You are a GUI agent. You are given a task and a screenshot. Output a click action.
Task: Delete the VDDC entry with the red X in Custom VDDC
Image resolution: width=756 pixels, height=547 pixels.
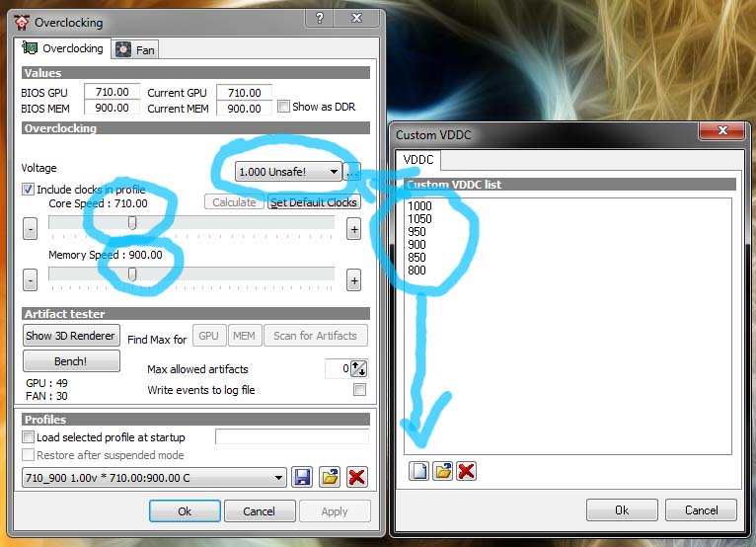click(x=466, y=471)
